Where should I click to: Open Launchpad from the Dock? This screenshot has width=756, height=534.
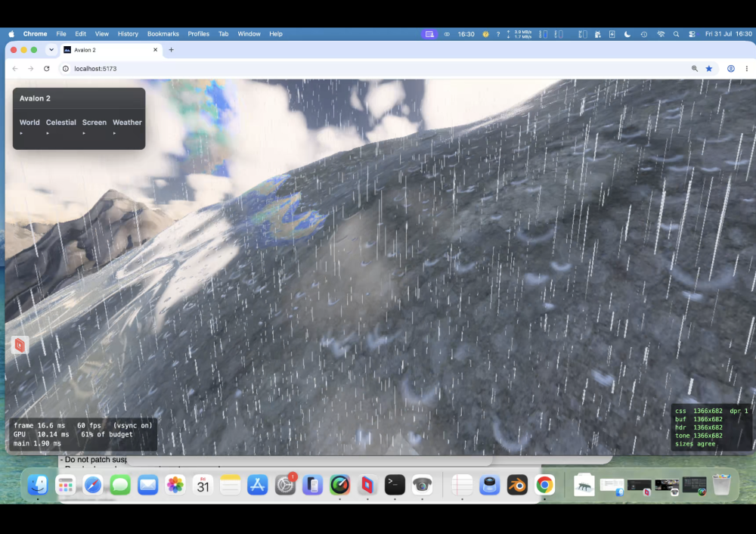pos(65,485)
